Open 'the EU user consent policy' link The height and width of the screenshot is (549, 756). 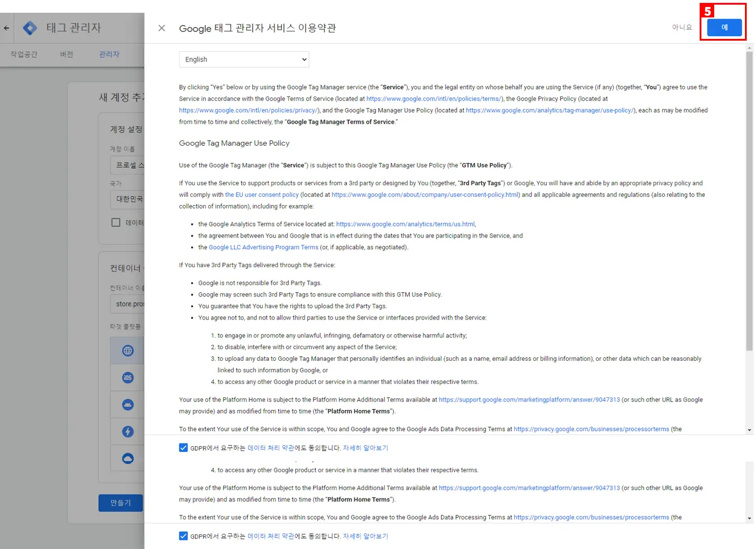click(x=262, y=195)
